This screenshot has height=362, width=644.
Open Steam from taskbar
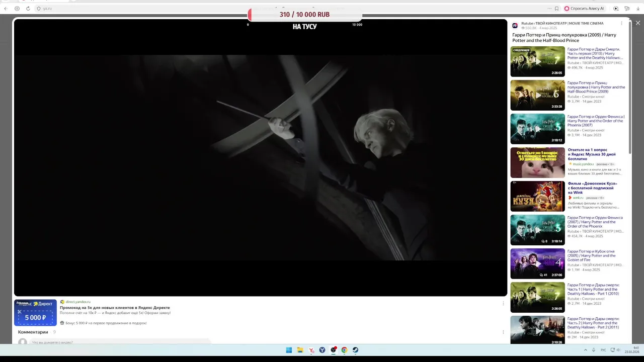pyautogui.click(x=355, y=350)
